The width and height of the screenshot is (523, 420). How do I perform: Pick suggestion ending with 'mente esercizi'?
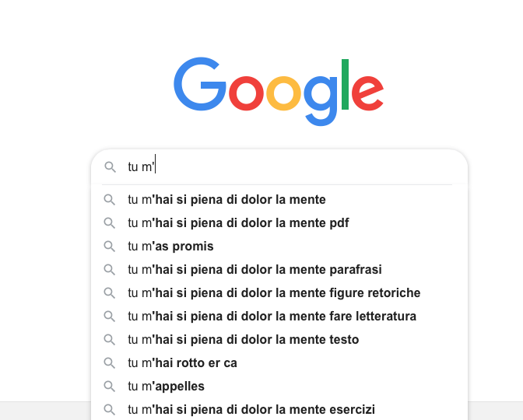click(x=279, y=410)
